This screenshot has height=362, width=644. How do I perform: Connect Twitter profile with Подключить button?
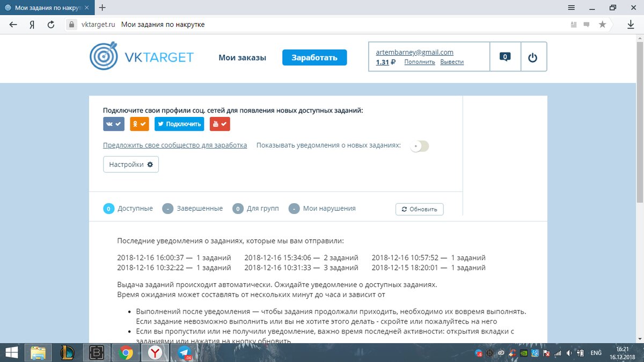pyautogui.click(x=179, y=124)
